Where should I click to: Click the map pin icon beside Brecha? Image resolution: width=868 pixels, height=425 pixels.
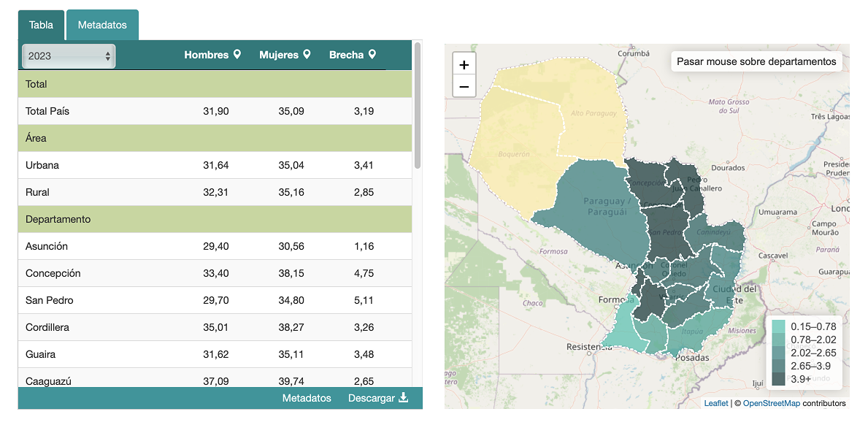tap(372, 55)
